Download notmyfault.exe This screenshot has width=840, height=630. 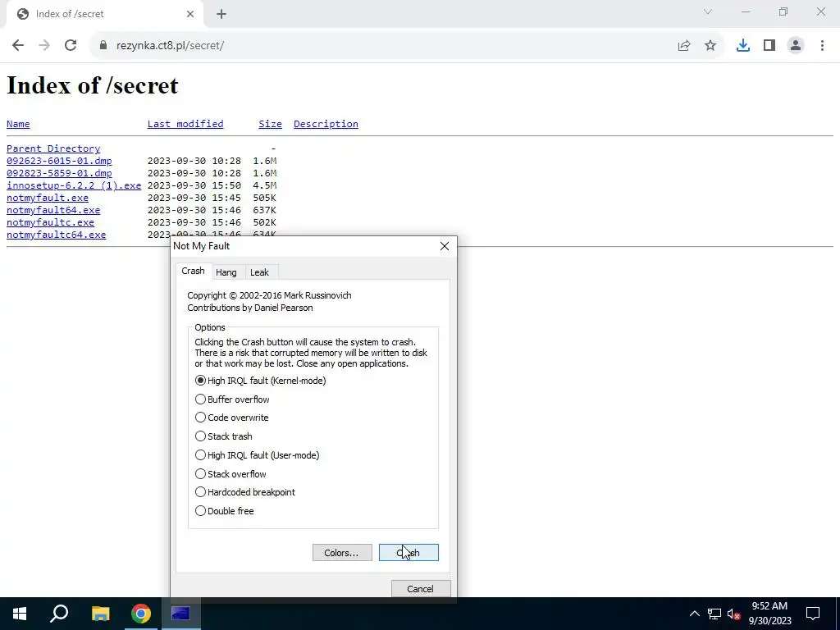tap(47, 198)
